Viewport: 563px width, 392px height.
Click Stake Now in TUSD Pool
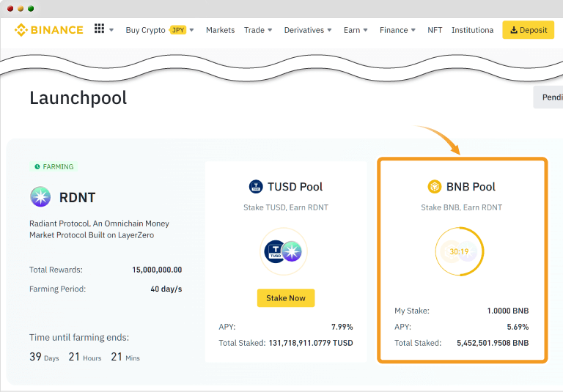point(286,298)
